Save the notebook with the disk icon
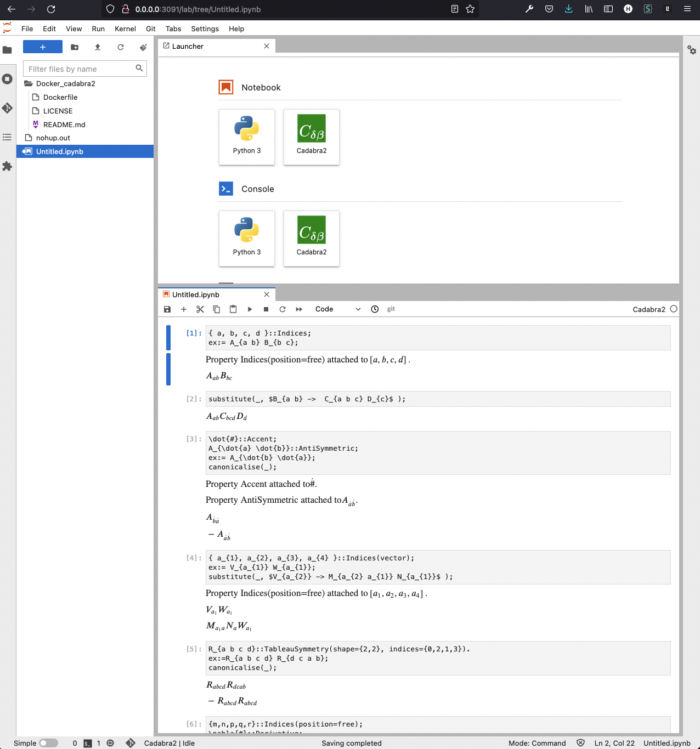 tap(167, 309)
